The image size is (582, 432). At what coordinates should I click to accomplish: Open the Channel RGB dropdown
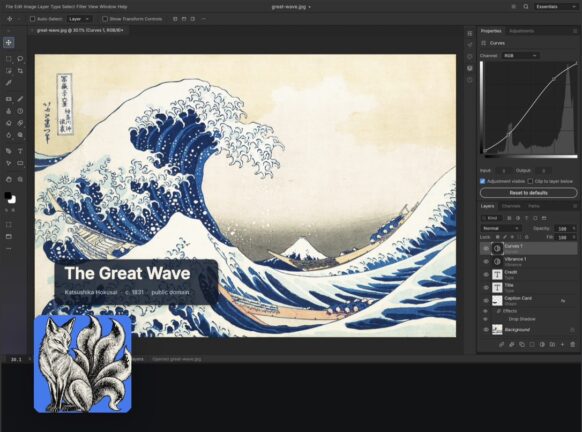pyautogui.click(x=521, y=55)
